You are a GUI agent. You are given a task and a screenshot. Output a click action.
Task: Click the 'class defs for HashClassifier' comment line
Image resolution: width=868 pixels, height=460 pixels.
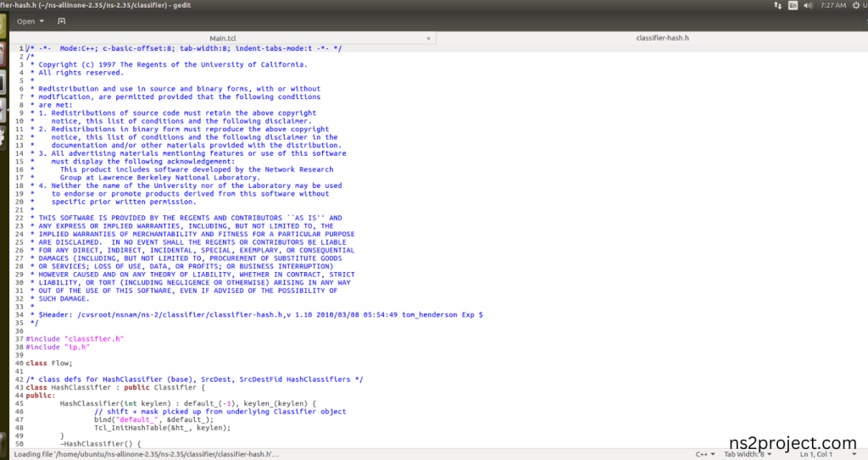[194, 380]
